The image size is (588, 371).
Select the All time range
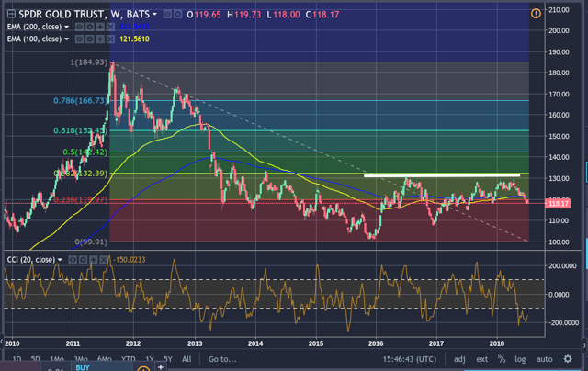point(187,359)
